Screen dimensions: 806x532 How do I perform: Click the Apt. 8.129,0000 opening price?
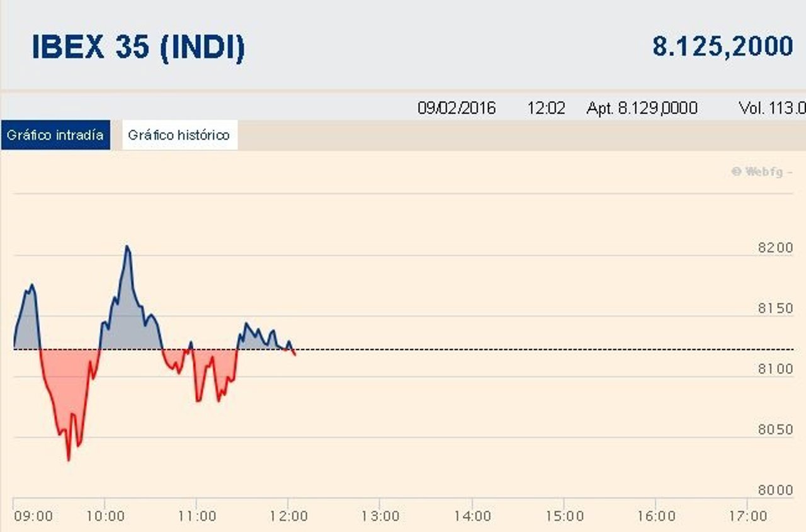click(x=641, y=107)
